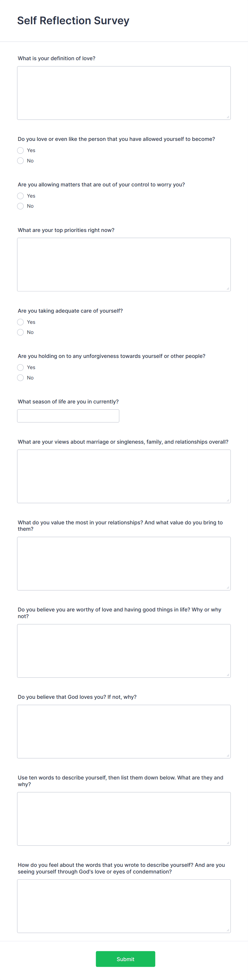248x980 pixels.
Task: Select No for worrying about uncontrollable matters
Action: (x=21, y=206)
